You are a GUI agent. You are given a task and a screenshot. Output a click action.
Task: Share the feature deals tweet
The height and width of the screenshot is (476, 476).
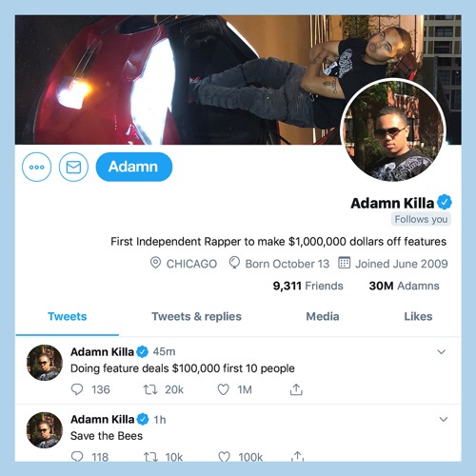(296, 389)
